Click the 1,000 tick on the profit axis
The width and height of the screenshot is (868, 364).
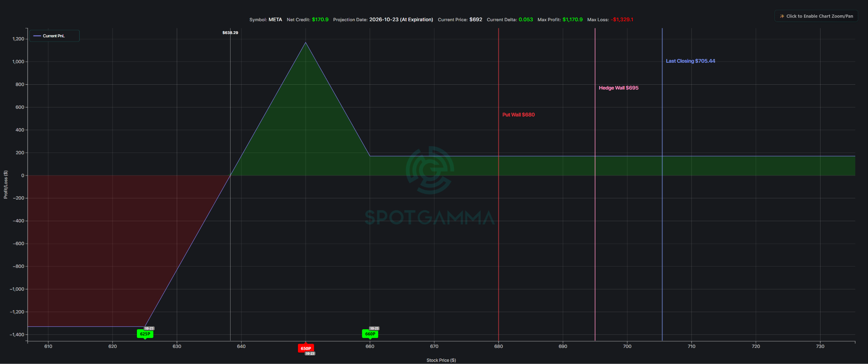tap(18, 62)
